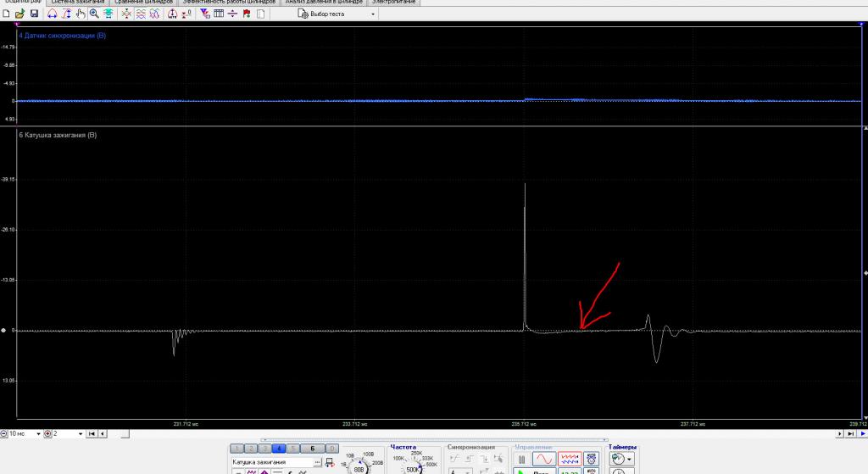Jump to the end of the recording
This screenshot has width=868, height=474.
pyautogui.click(x=851, y=433)
